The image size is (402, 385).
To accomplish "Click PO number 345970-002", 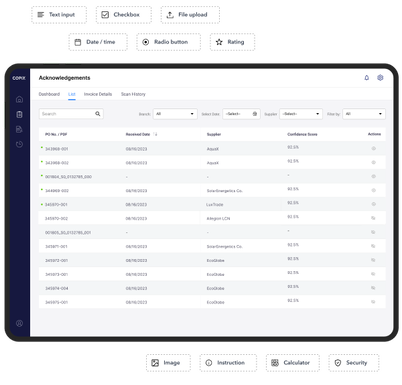I will pyautogui.click(x=56, y=218).
